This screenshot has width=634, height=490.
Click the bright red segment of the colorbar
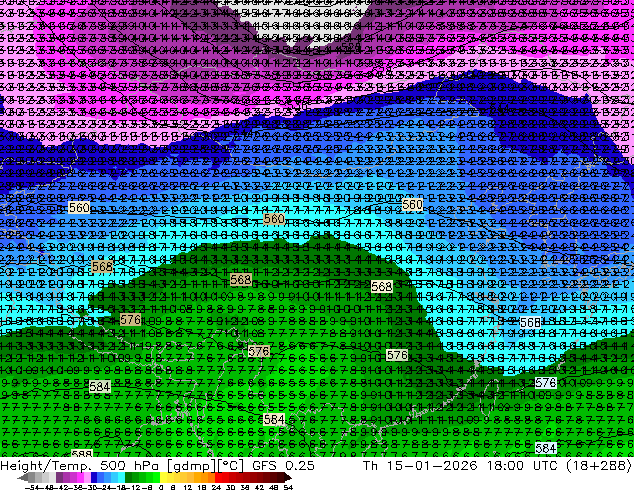pyautogui.click(x=218, y=477)
